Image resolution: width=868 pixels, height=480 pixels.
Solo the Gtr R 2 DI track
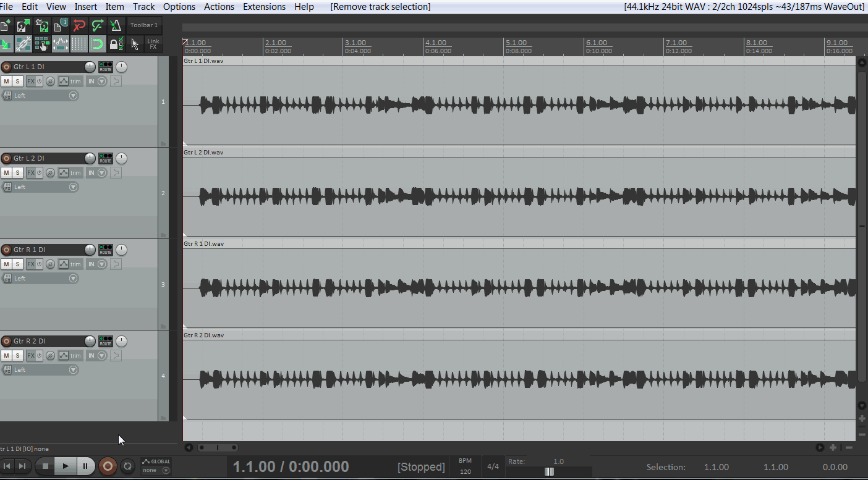point(18,356)
